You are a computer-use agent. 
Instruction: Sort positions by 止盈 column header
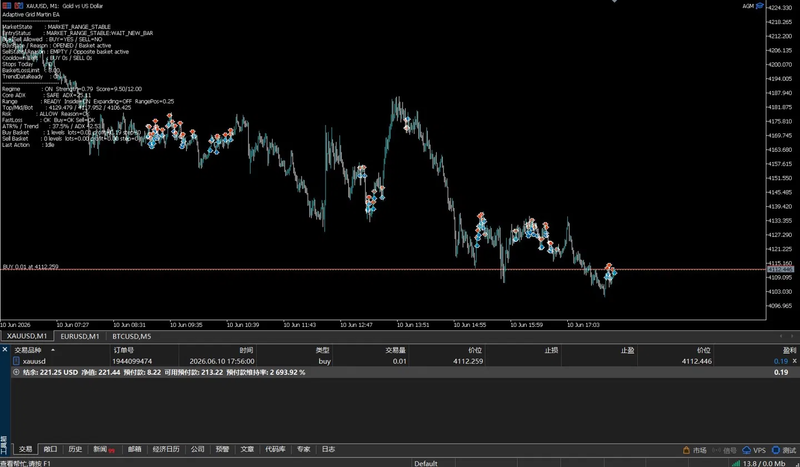coord(627,350)
